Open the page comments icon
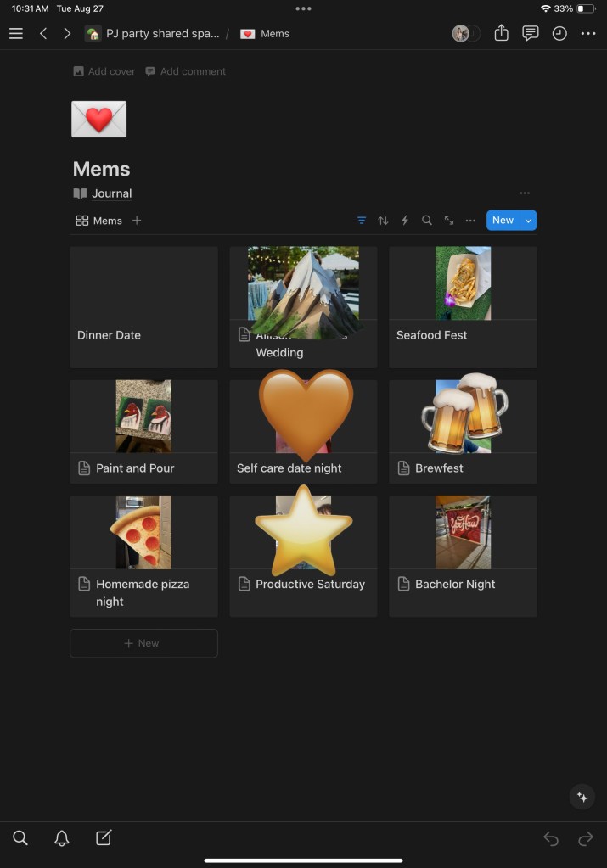607x868 pixels. [530, 33]
